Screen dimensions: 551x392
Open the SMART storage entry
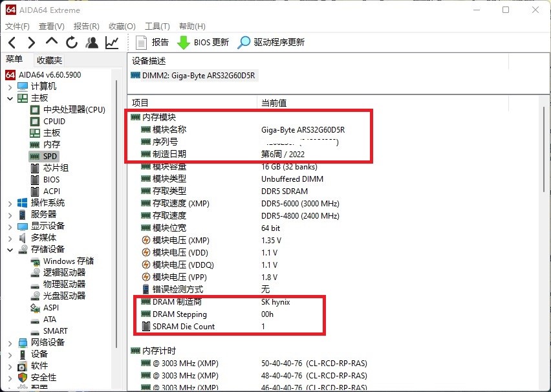56,331
